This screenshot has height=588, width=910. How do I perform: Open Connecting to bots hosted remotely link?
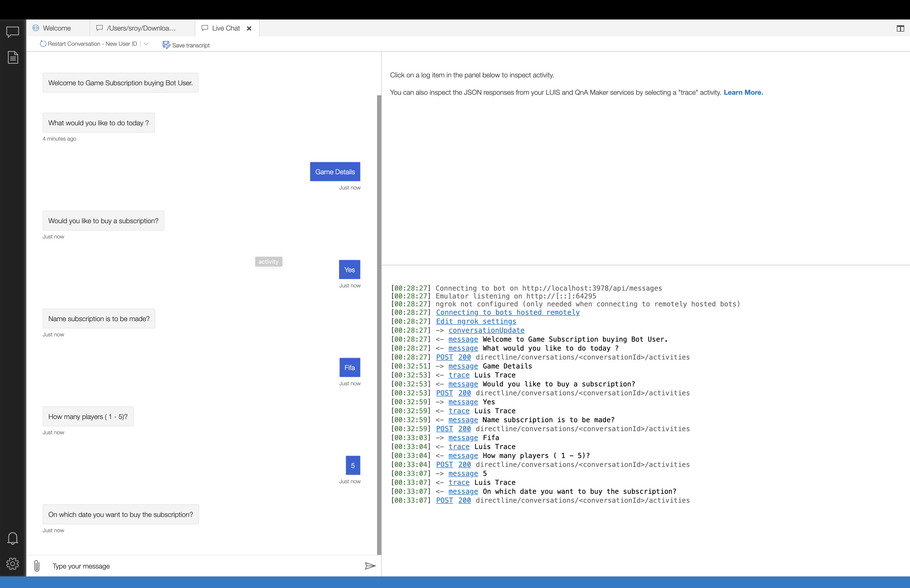pos(507,312)
